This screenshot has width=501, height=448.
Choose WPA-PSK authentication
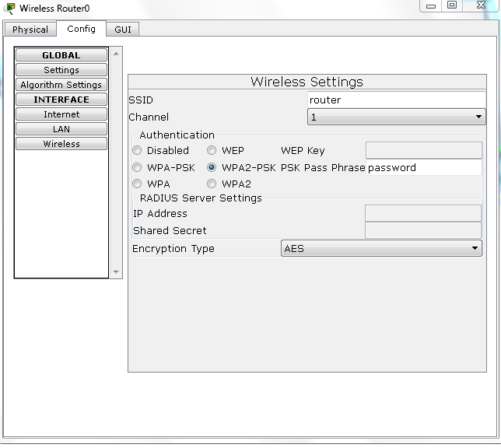[x=138, y=167]
